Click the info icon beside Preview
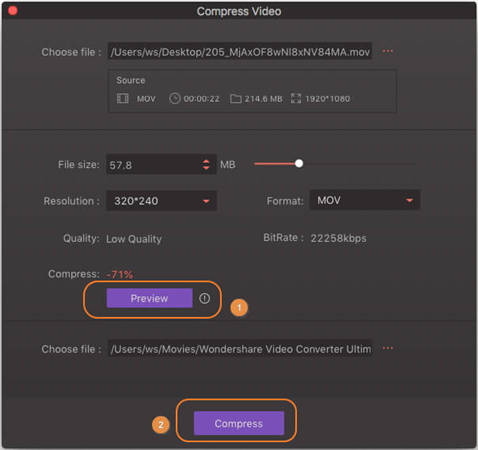 (x=204, y=298)
